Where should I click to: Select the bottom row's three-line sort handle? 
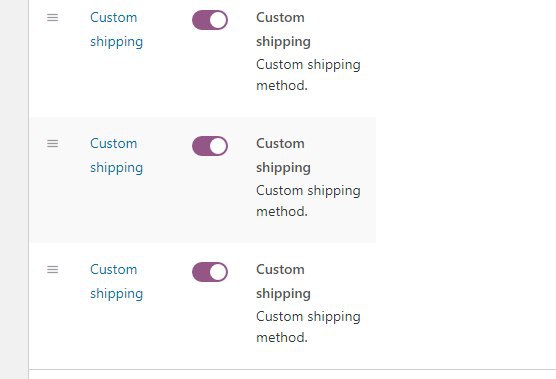coord(52,269)
